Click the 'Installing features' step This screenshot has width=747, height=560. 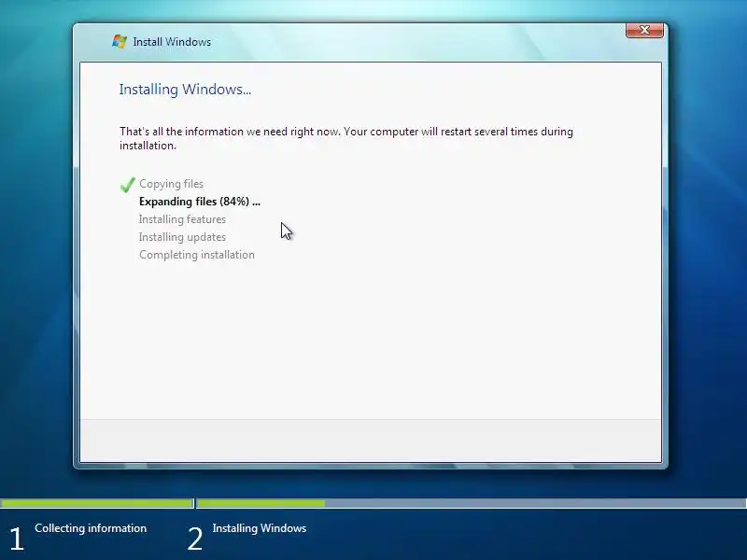pyautogui.click(x=182, y=219)
